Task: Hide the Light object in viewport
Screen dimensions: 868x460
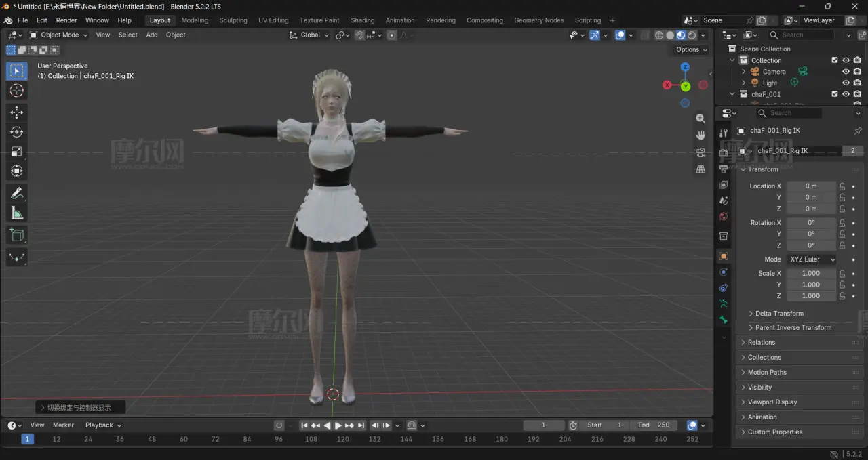Action: point(846,83)
